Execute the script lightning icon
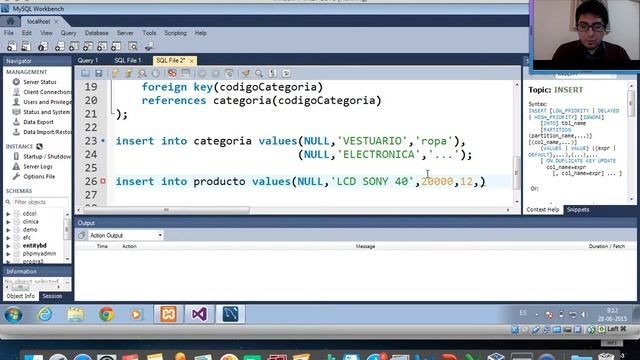This screenshot has width=640, height=360. pyautogui.click(x=115, y=73)
